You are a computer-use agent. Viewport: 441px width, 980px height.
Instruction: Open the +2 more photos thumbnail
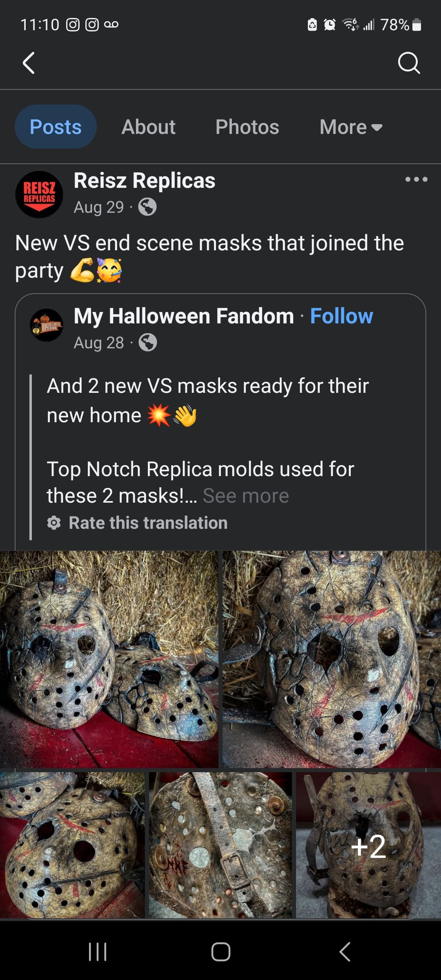(368, 845)
